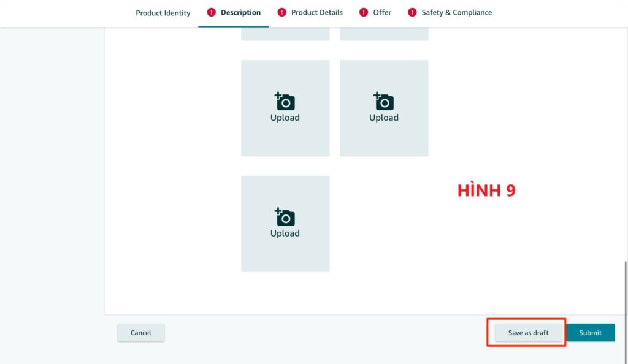
Task: Click the Upload label in the middle-row right tile
Action: click(384, 118)
